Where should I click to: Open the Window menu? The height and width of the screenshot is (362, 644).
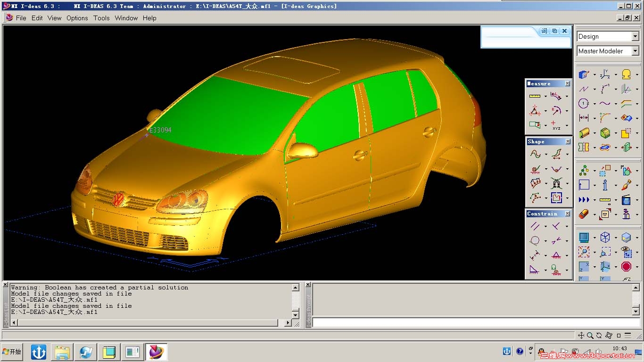pyautogui.click(x=126, y=18)
